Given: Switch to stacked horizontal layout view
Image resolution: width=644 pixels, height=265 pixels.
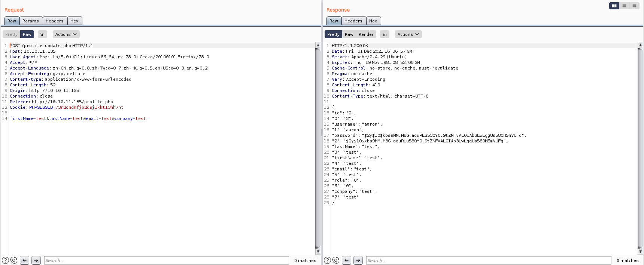Looking at the screenshot, I should (x=624, y=6).
